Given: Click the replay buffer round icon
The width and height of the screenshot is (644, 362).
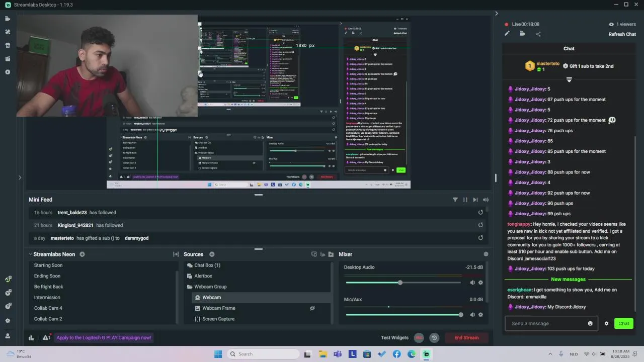Looking at the screenshot, I should tap(434, 338).
